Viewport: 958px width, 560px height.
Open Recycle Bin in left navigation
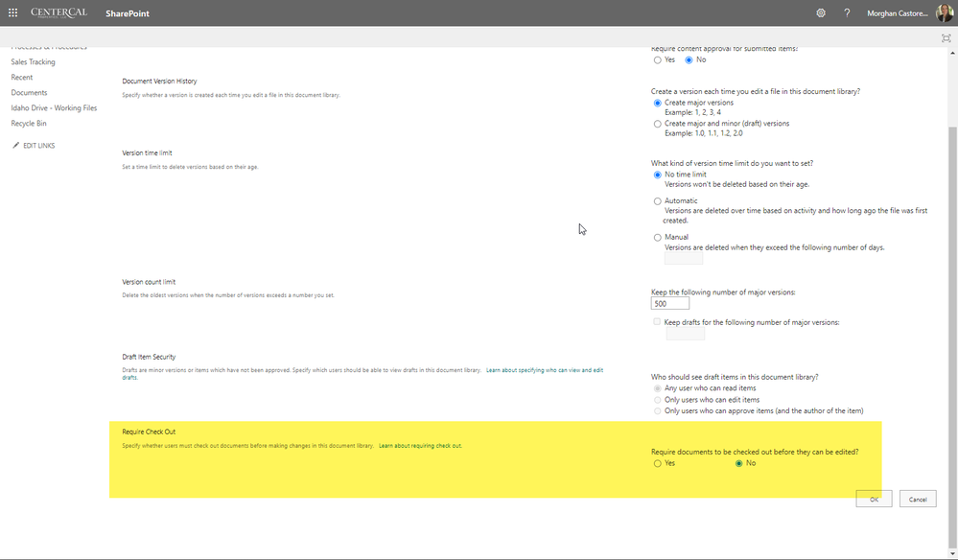(29, 123)
